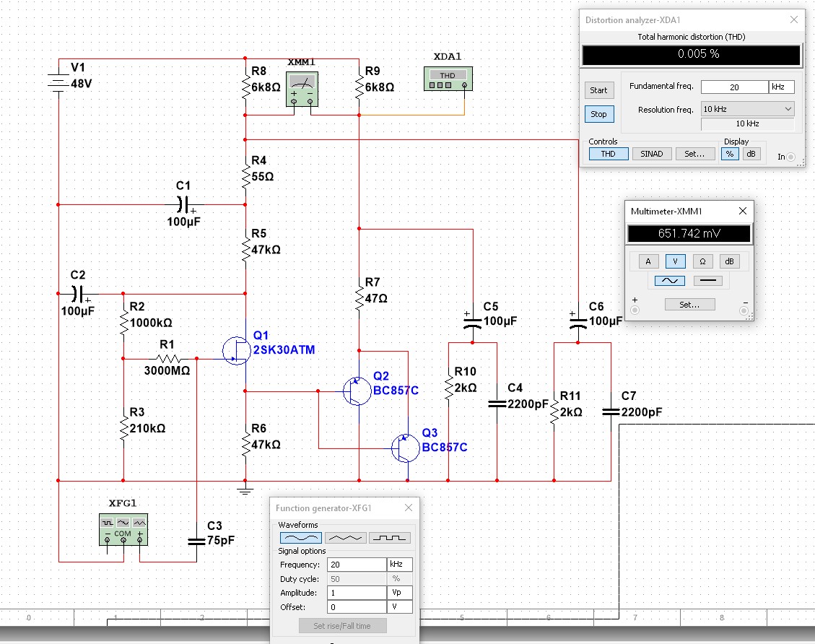This screenshot has height=644, width=815.
Task: Select the Q1 2SK30ATM transistor symbol
Action: [x=237, y=349]
